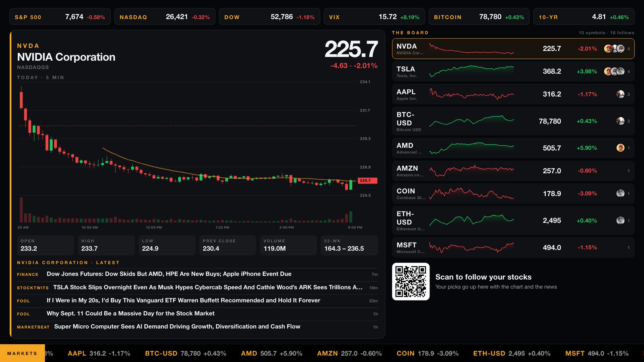Viewport: 644px width, 362px height.
Task: Click the follower avatars on the NVDA row
Action: tap(614, 49)
